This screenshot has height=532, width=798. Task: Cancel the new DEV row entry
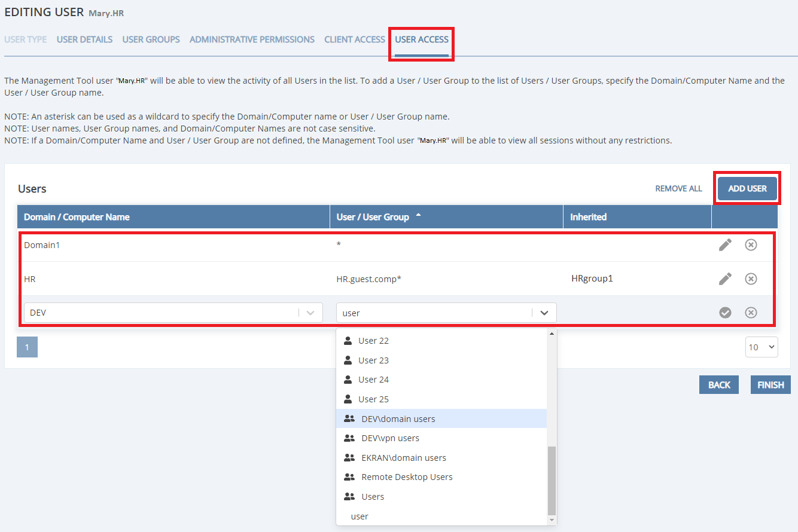click(751, 313)
